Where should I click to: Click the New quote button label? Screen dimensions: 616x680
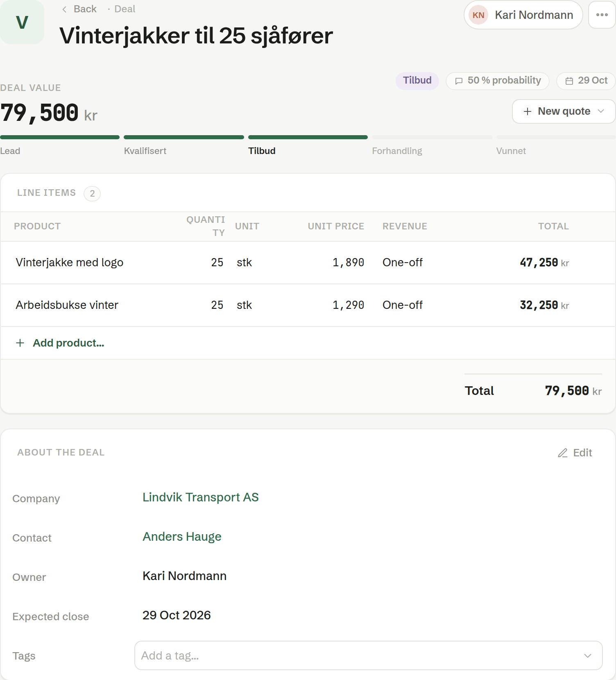coord(564,111)
